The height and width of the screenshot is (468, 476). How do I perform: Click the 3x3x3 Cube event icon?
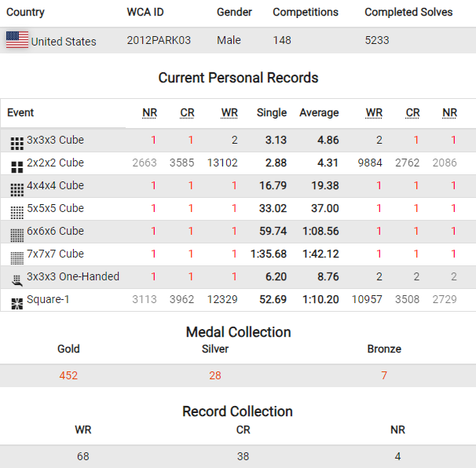(x=16, y=143)
